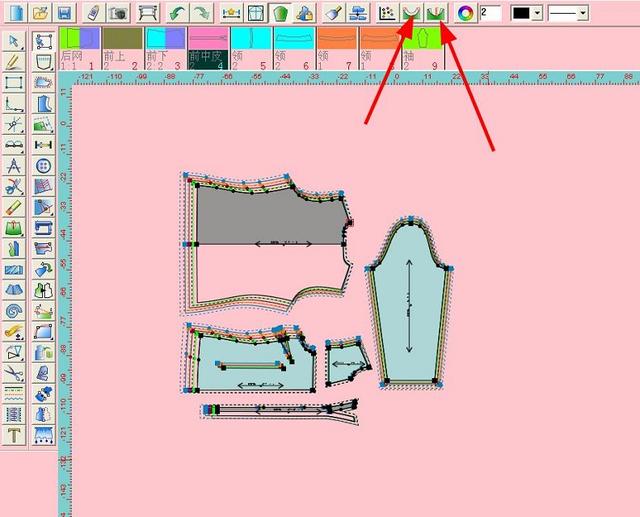The width and height of the screenshot is (640, 517).
Task: Select the curtain pleat tool at bottom
Action: (x=43, y=435)
